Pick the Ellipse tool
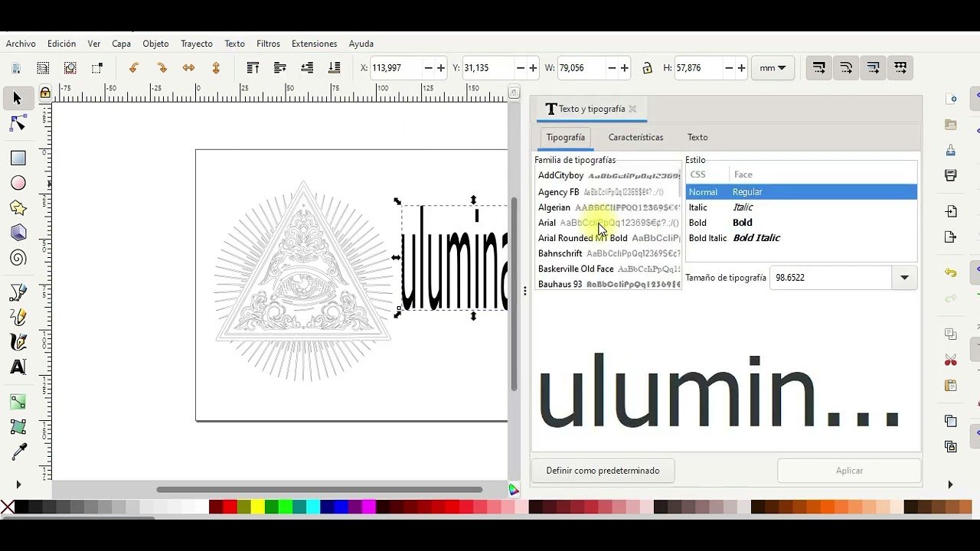This screenshot has width=980, height=551. (18, 183)
